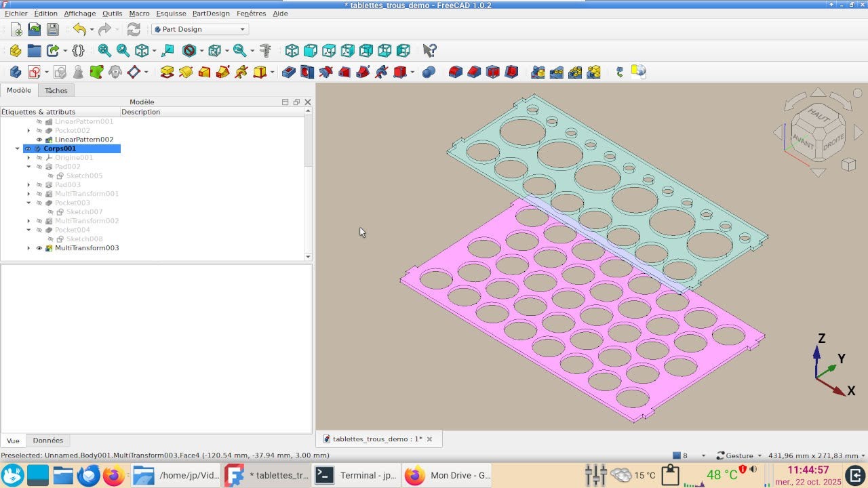Open the Mon Drive Firefox taskbar window
Screen dimensions: 868x488
click(x=448, y=475)
